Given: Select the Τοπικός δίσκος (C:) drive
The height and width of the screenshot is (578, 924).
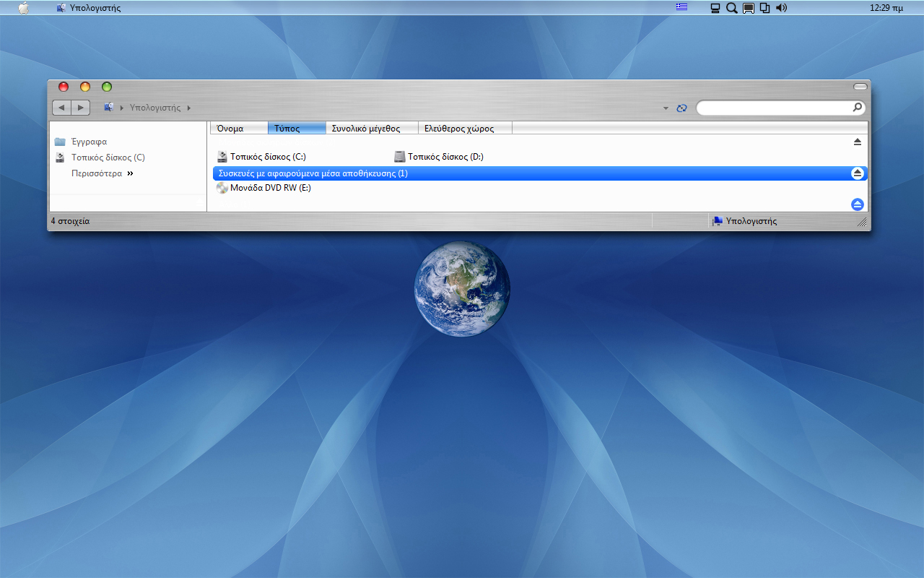Looking at the screenshot, I should 261,157.
